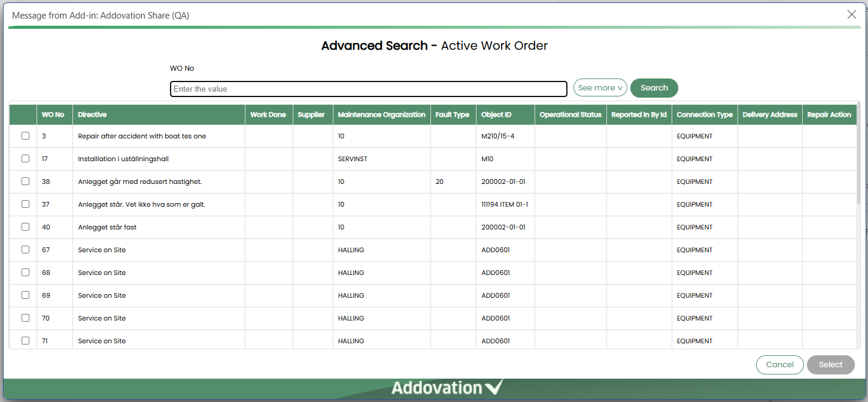Click the Object ID column header
This screenshot has height=402, width=868.
pyautogui.click(x=496, y=115)
